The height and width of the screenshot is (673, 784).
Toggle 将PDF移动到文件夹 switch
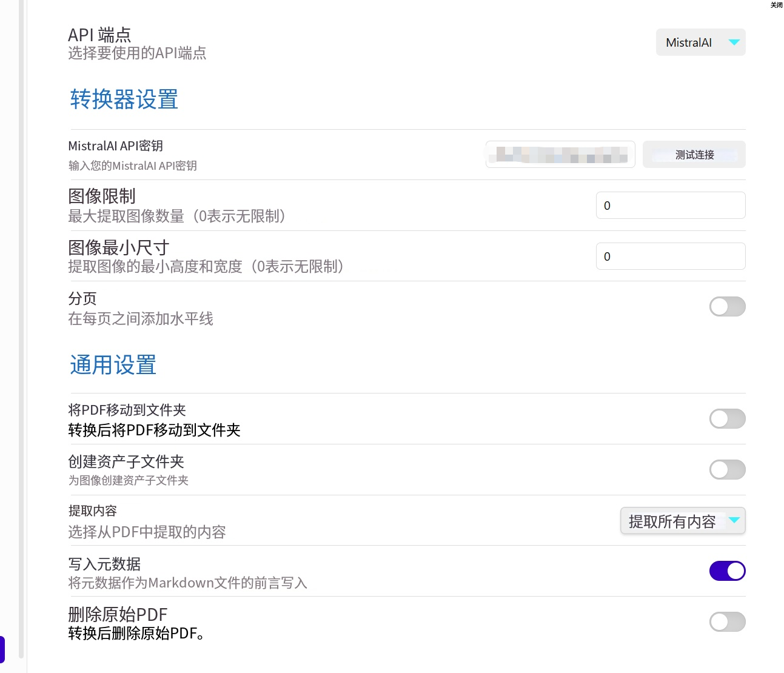(728, 418)
